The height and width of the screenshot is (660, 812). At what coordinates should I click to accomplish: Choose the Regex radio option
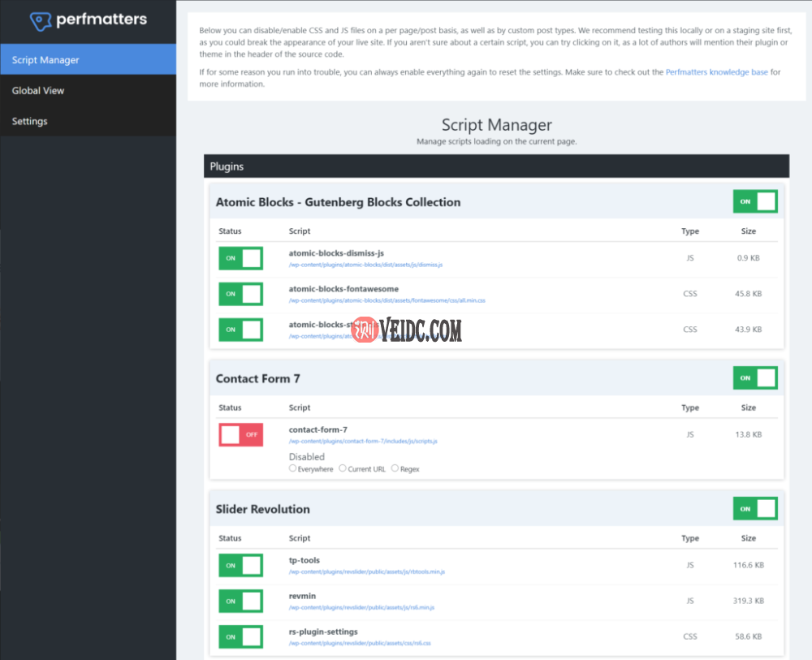point(395,468)
